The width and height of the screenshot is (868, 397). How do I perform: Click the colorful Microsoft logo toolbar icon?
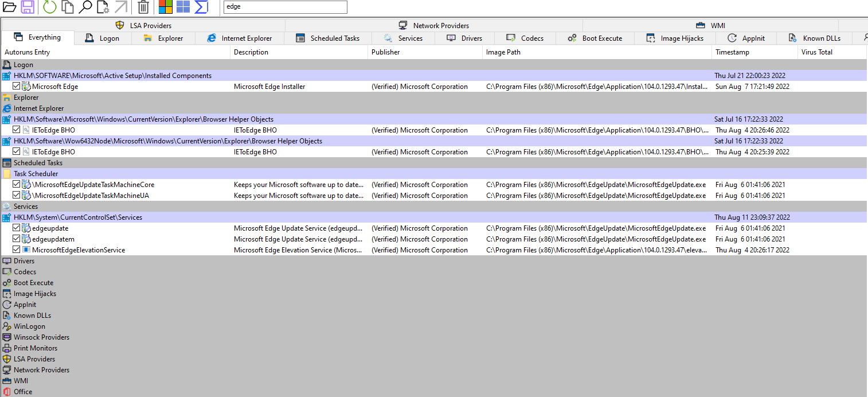click(166, 7)
